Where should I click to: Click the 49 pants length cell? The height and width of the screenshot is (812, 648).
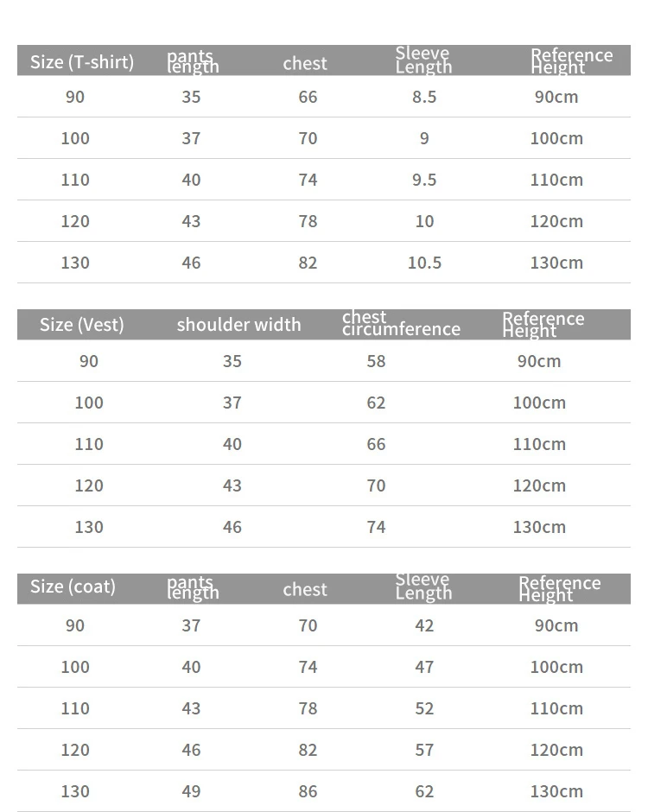[x=191, y=791]
